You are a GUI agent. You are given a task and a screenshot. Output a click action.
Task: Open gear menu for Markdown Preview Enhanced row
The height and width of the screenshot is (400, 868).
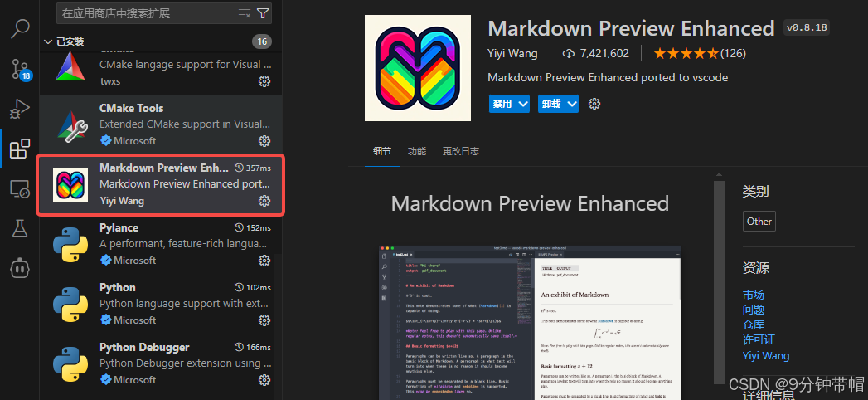264,201
